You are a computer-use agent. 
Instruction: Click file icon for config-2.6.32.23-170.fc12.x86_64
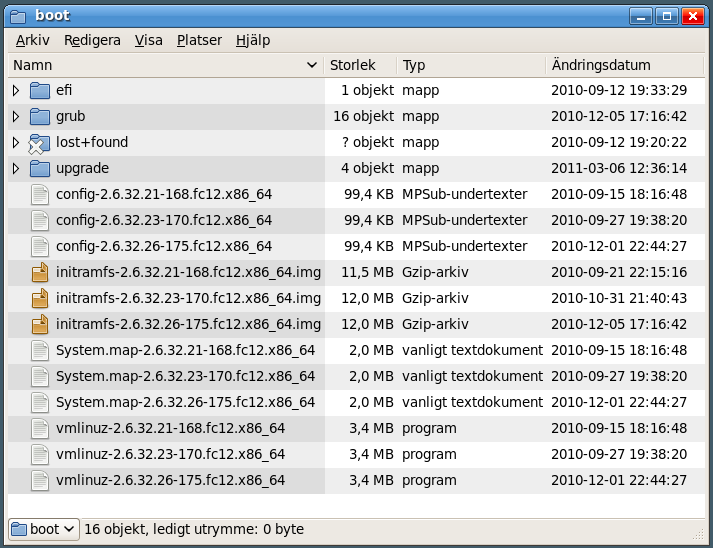(40, 221)
